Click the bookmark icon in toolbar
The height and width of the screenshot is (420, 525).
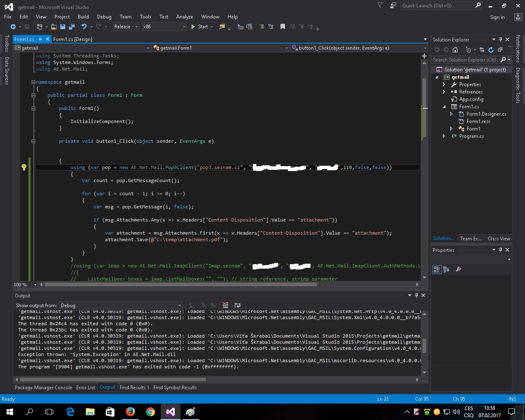click(283, 27)
